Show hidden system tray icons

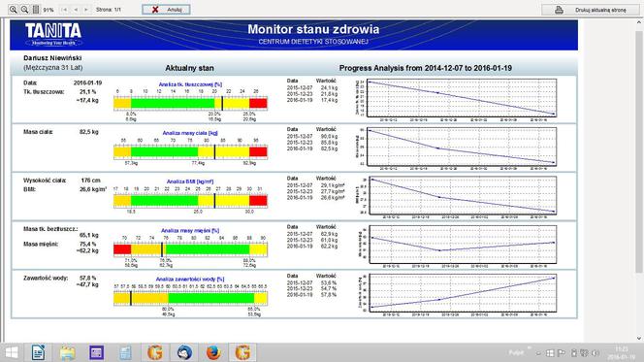click(538, 353)
